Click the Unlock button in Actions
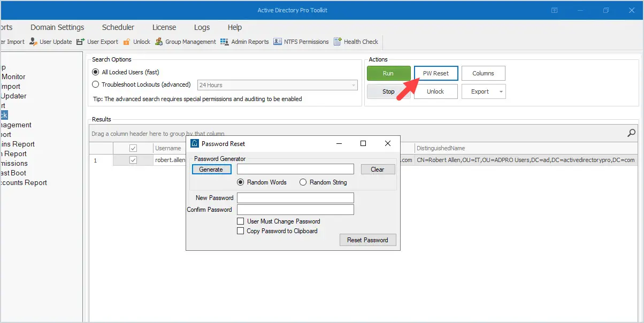Screen dimensions: 644x323 tap(435, 91)
